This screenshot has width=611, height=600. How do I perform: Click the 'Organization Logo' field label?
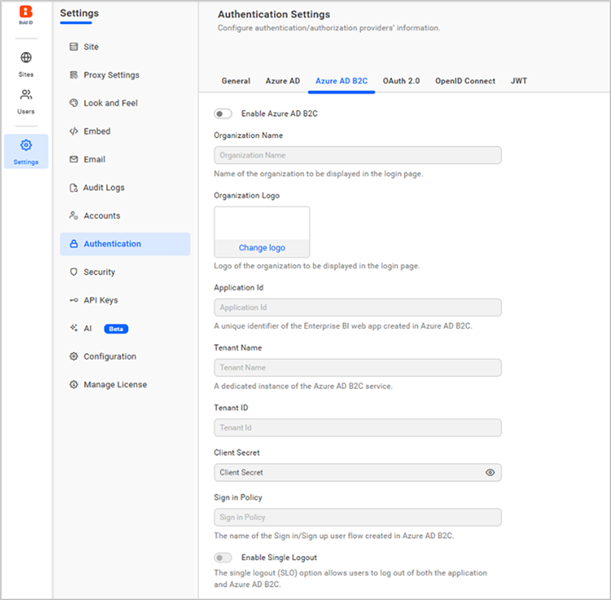[x=247, y=196]
